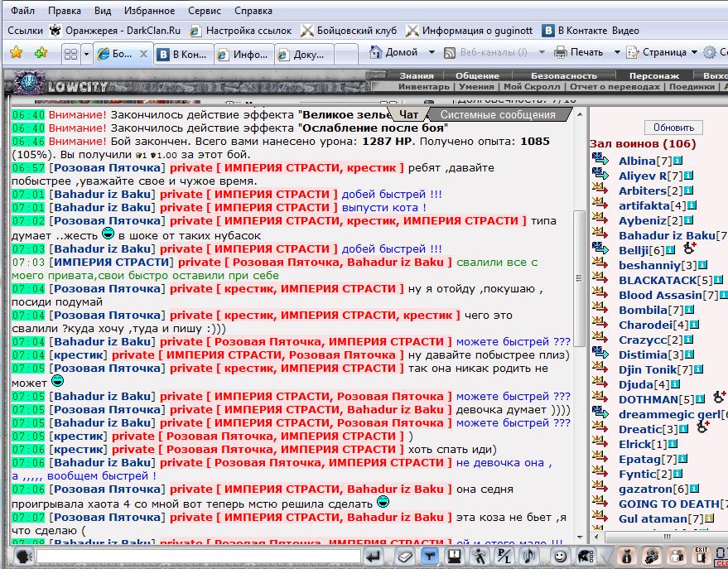Click Инвентарь in game menu

pyautogui.click(x=423, y=86)
